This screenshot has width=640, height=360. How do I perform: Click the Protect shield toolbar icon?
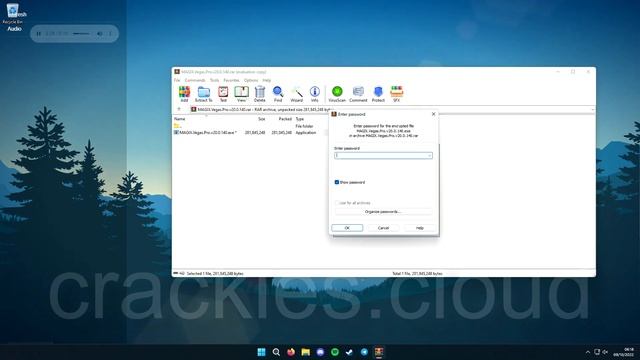378,94
